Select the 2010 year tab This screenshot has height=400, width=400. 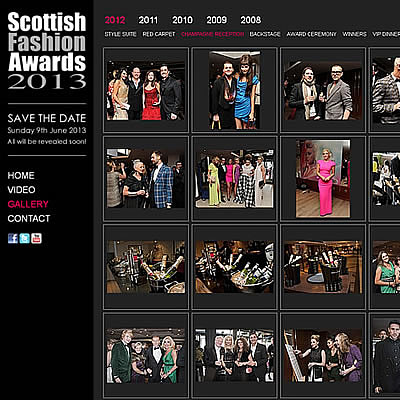[182, 20]
